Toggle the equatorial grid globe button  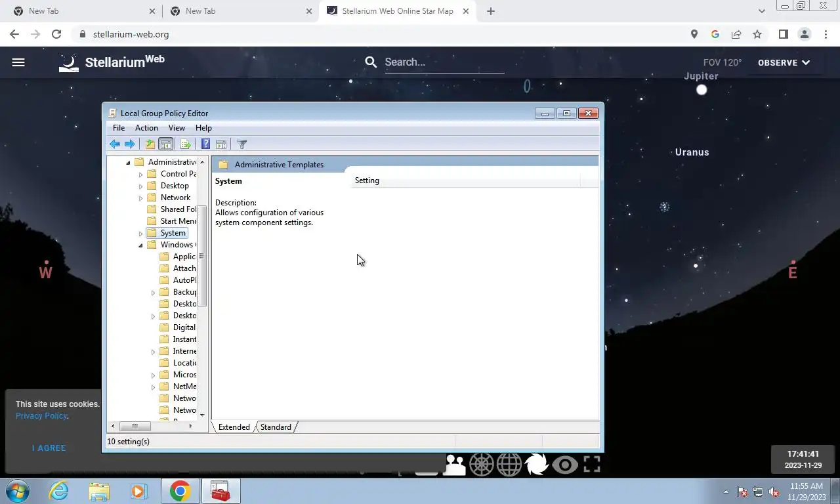click(509, 465)
